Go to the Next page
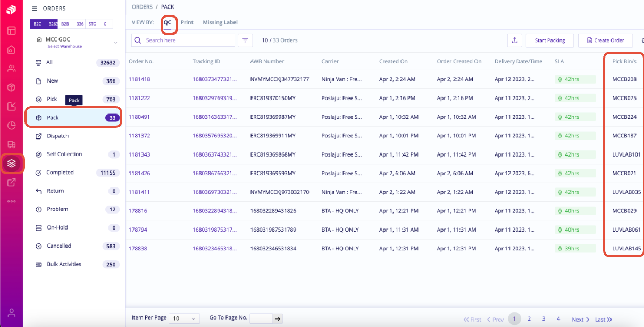Image resolution: width=644 pixels, height=327 pixels. tap(581, 320)
